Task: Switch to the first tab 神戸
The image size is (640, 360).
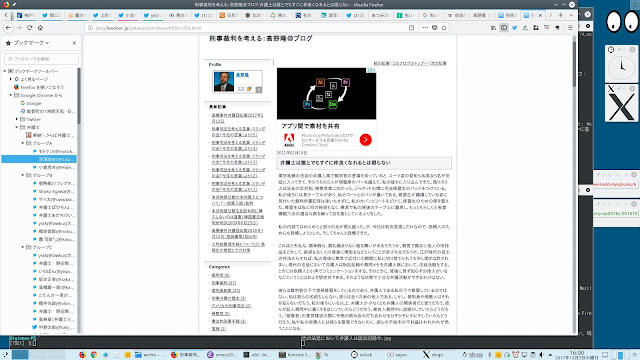Action: 26,15
